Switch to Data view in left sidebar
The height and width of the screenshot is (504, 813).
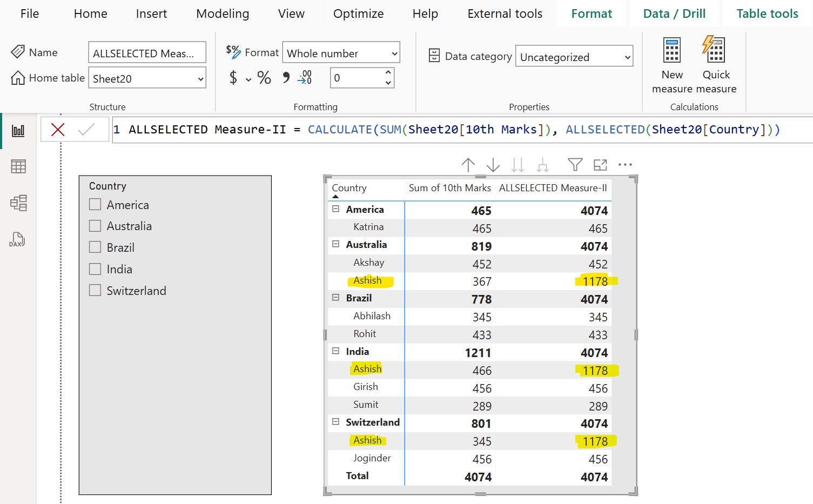[x=18, y=166]
